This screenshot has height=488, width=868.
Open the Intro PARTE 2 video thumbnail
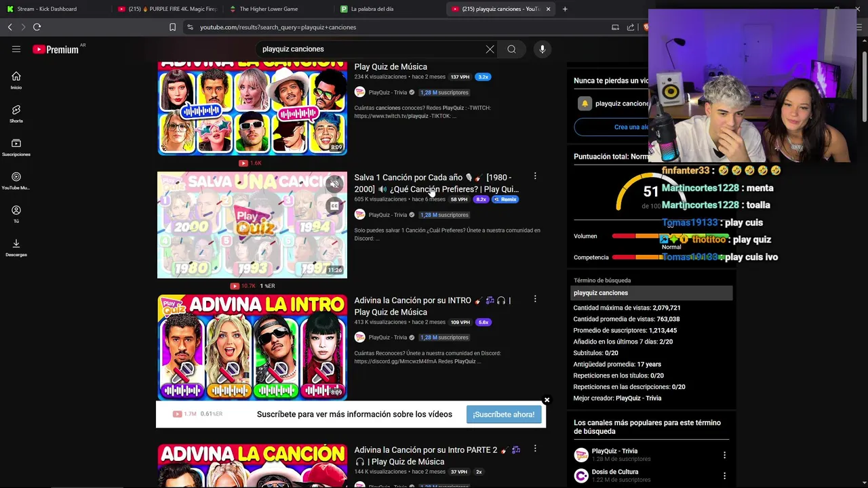click(252, 466)
